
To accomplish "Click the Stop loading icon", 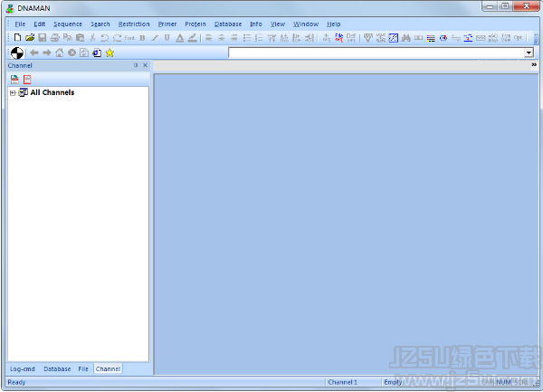I will coord(71,53).
